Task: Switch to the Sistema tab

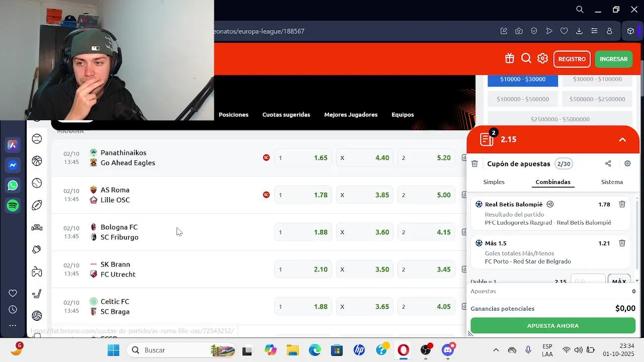Action: (x=612, y=182)
